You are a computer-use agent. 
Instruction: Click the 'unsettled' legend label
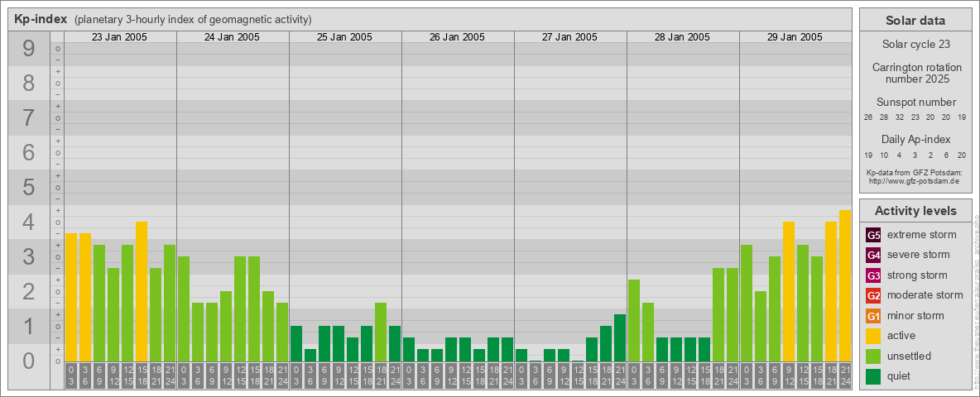pos(910,356)
